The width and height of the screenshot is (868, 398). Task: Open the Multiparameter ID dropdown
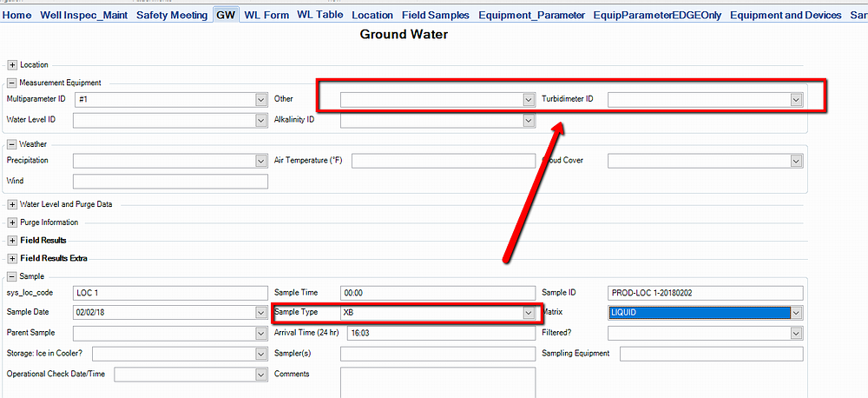tap(261, 100)
